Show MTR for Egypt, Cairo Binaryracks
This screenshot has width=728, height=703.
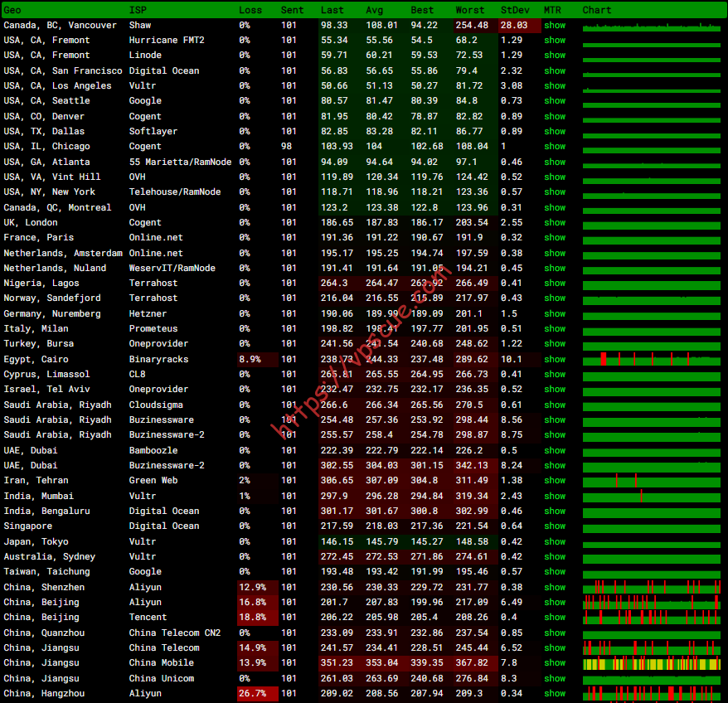point(555,359)
